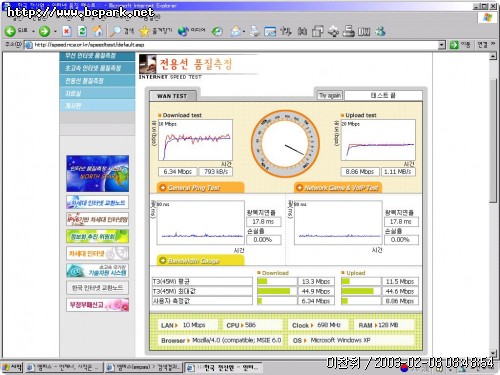Open dropdown arrow beside Back button
The image size is (500, 375).
click(x=33, y=31)
